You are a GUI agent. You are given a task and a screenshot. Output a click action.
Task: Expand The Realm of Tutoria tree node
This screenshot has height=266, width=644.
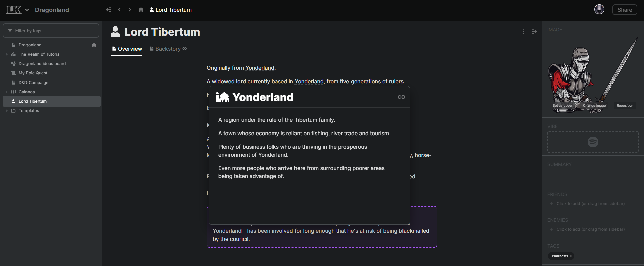[x=7, y=54]
